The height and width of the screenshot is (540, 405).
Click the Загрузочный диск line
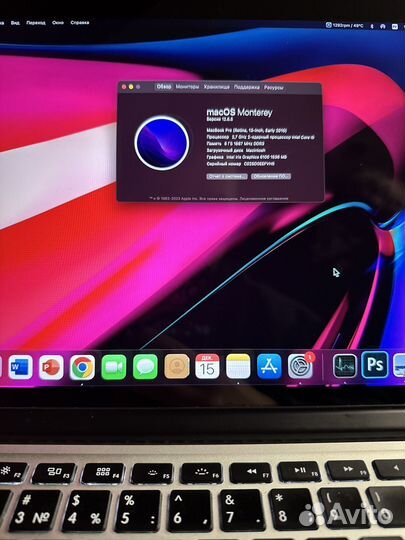pyautogui.click(x=236, y=150)
